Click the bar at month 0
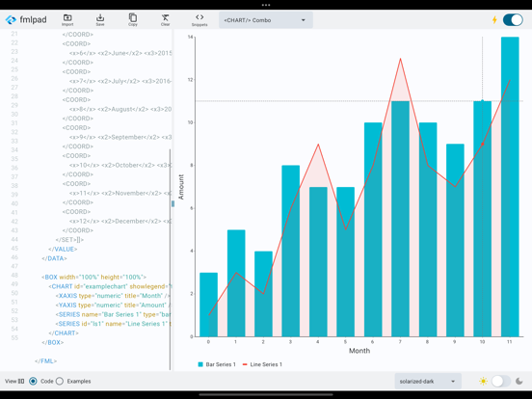532x399 pixels. coord(208,305)
